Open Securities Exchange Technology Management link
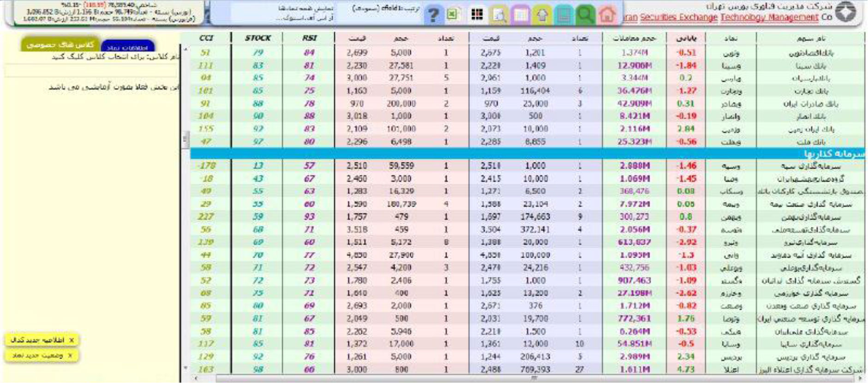This screenshot has width=868, height=383. [729, 18]
